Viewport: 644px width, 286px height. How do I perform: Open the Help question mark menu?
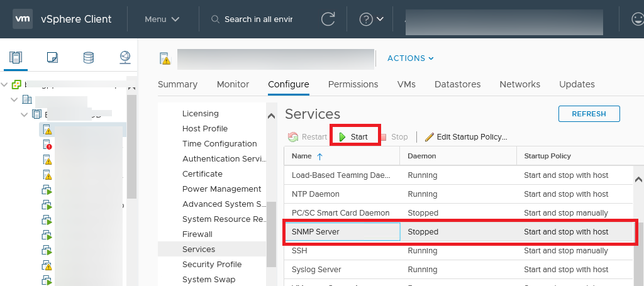tap(371, 19)
